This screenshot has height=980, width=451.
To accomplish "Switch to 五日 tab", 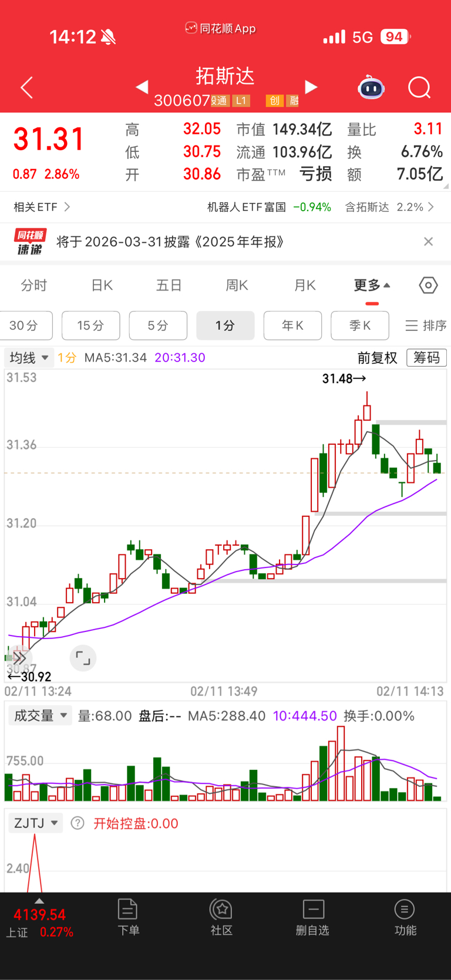I will coord(169,286).
